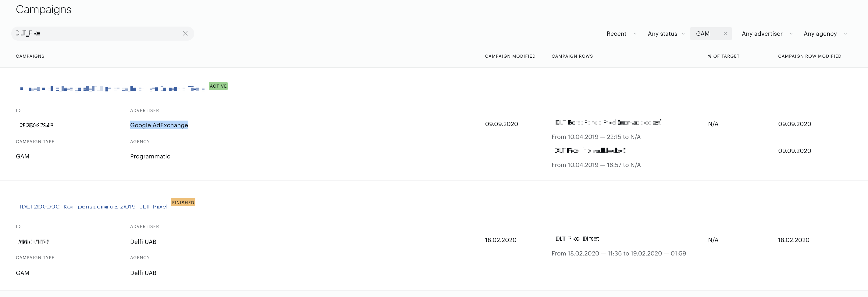Image resolution: width=868 pixels, height=297 pixels.
Task: Click into the campaign search box
Action: pyautogui.click(x=98, y=33)
